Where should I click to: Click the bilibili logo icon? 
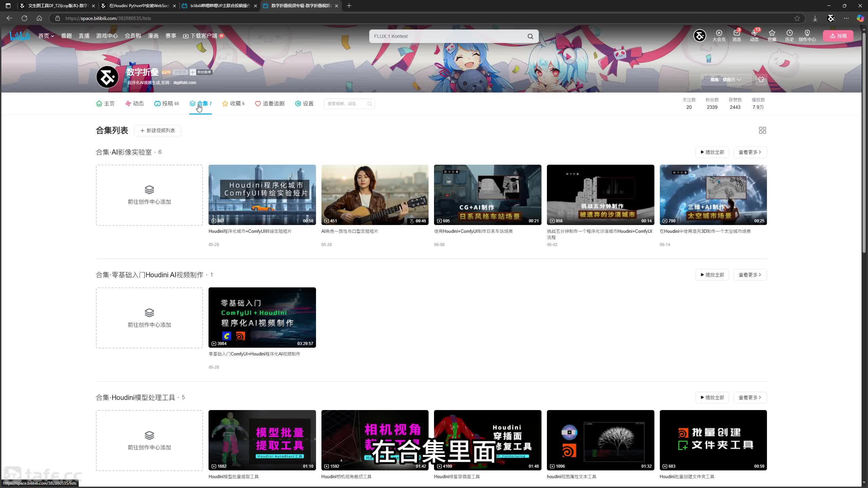coord(20,36)
